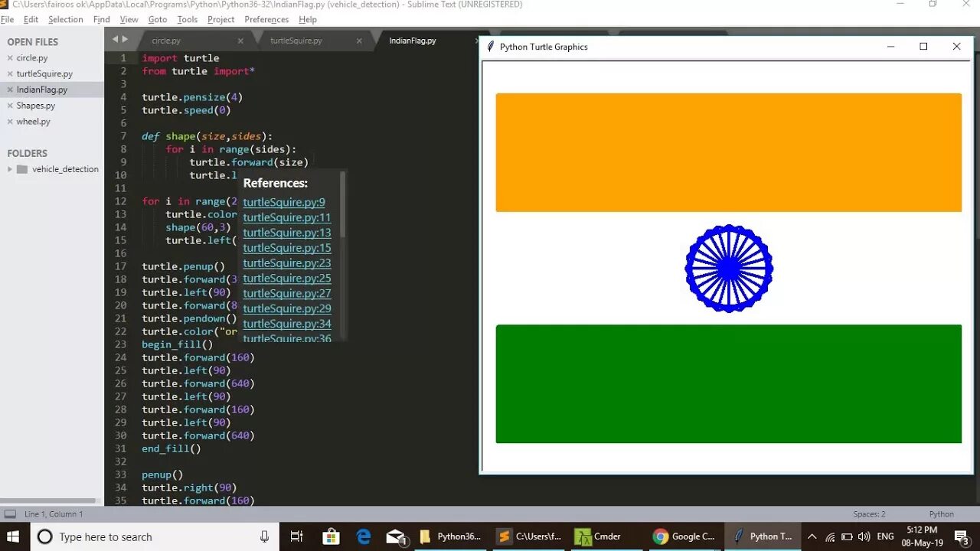Open Python36 folder taskbar button
The height and width of the screenshot is (551, 980).
(x=452, y=536)
